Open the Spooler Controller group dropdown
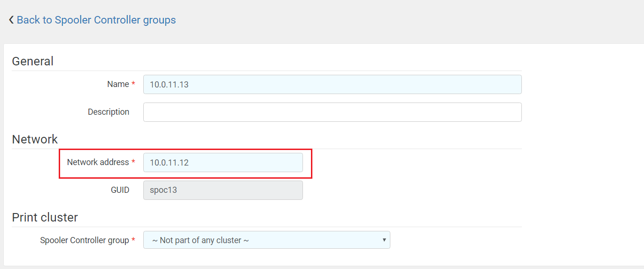Viewport: 644px width, 269px height. point(266,240)
